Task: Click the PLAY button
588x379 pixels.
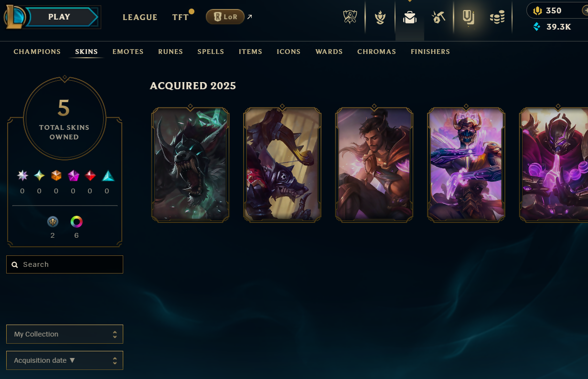Action: click(60, 17)
